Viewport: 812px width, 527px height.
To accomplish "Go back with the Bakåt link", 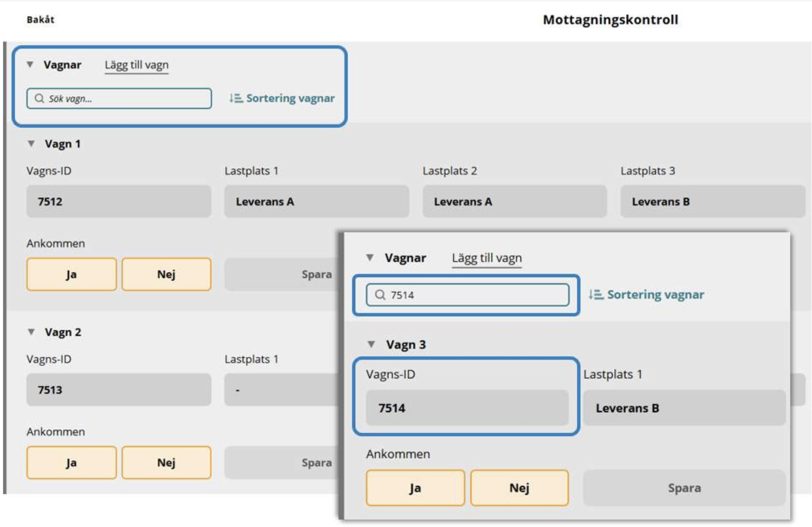I will (40, 20).
